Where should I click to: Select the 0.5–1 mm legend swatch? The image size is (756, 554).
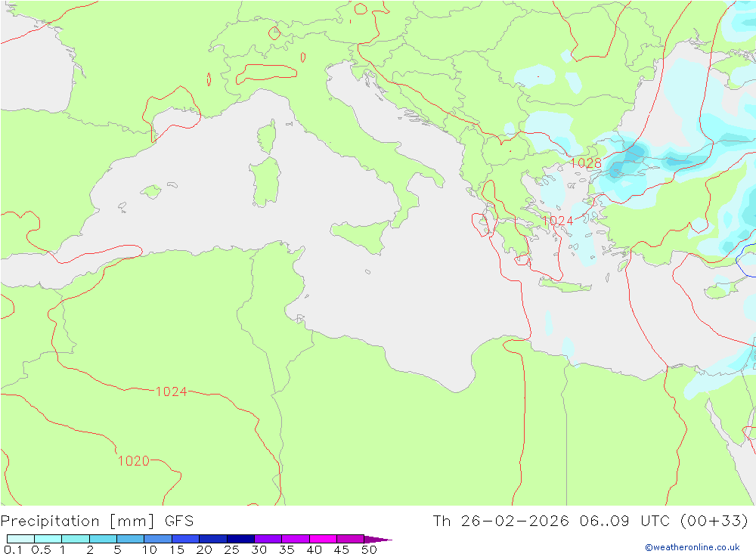coord(48,539)
